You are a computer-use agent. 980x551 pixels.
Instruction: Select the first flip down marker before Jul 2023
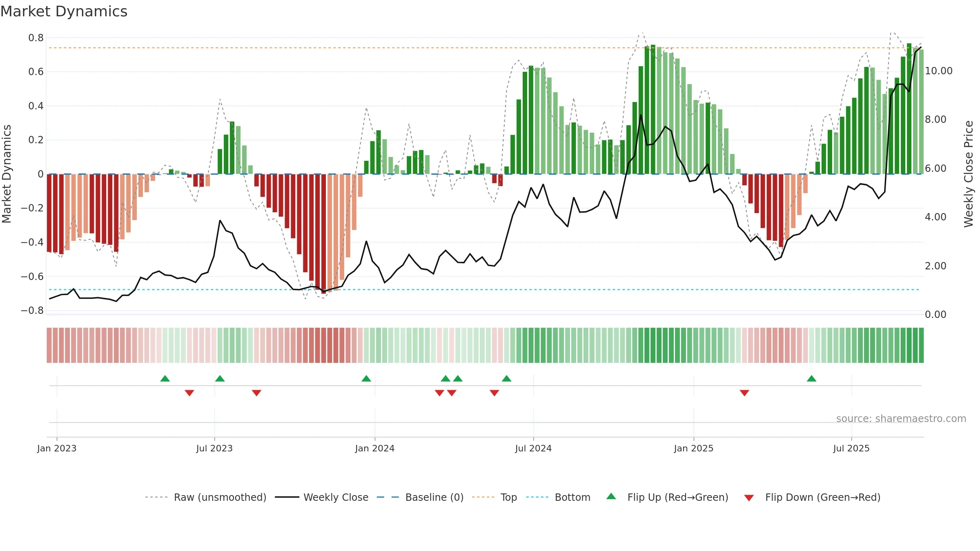click(x=189, y=393)
